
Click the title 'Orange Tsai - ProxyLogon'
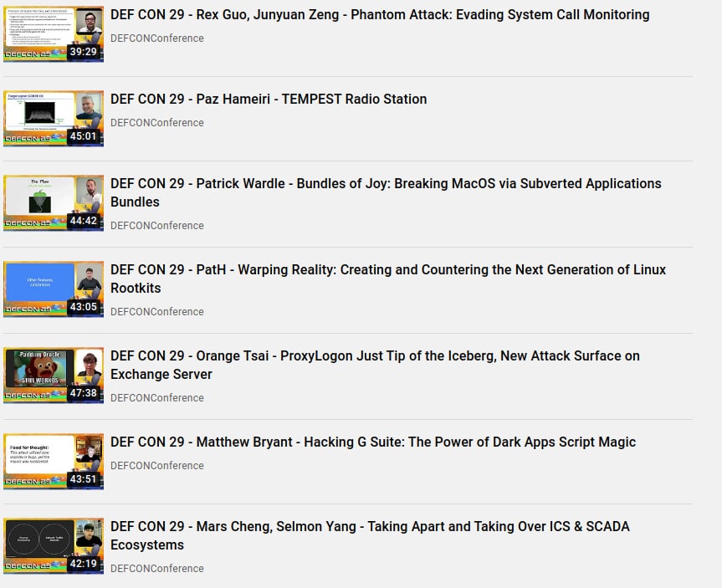tap(375, 365)
